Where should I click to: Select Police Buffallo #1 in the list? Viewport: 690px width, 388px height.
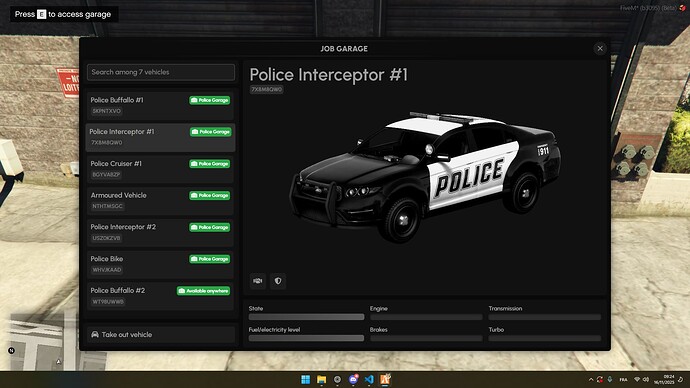pos(160,106)
